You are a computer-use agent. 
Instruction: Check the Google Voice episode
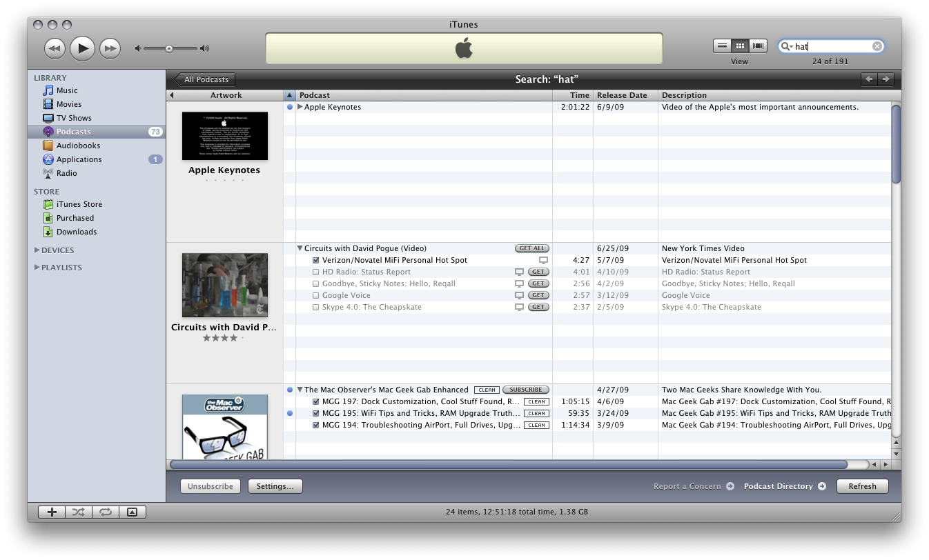pyautogui.click(x=316, y=295)
